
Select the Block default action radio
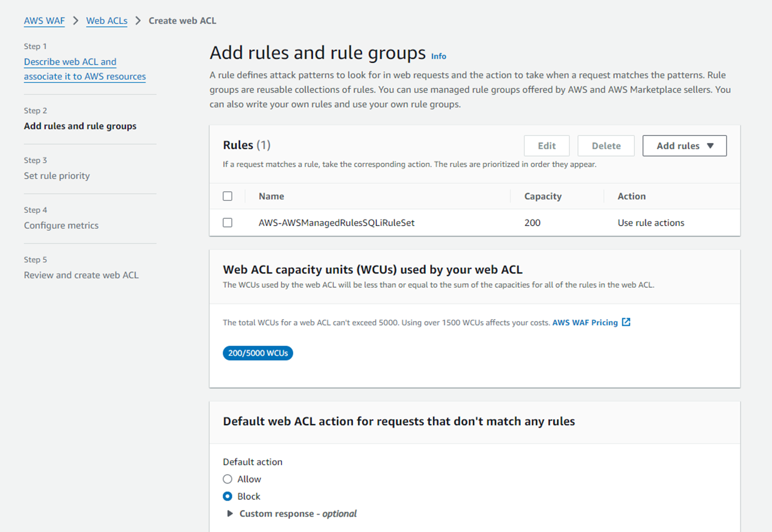[227, 496]
